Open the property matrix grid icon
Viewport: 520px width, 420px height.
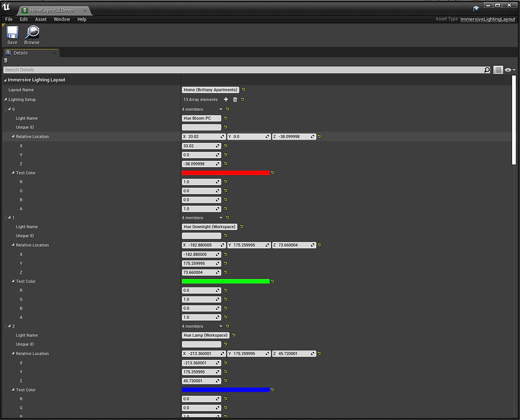498,69
